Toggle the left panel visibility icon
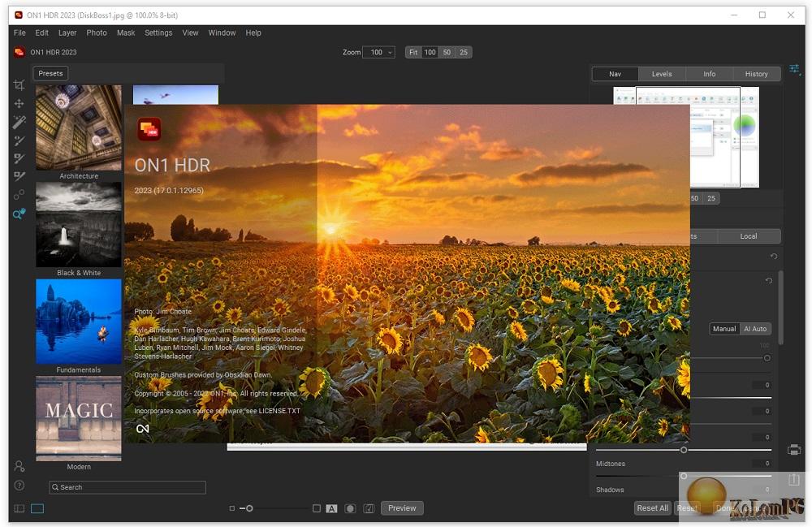The width and height of the screenshot is (812, 527). click(x=19, y=508)
